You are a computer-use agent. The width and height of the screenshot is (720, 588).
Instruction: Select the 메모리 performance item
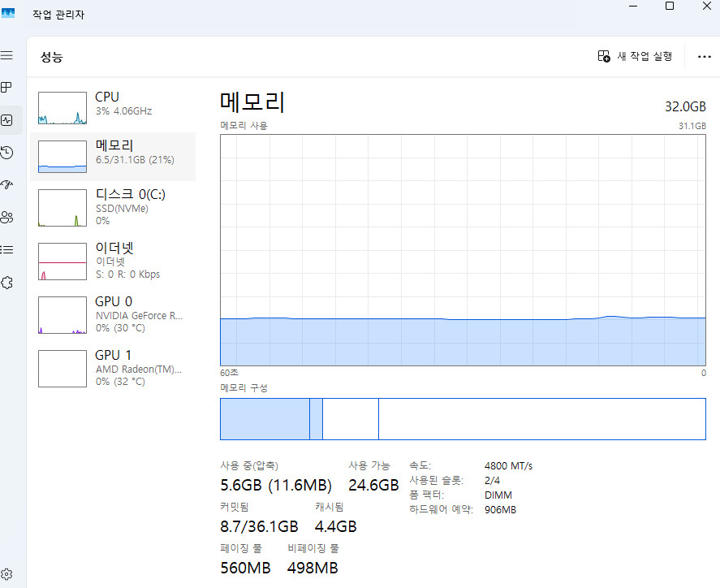(113, 157)
